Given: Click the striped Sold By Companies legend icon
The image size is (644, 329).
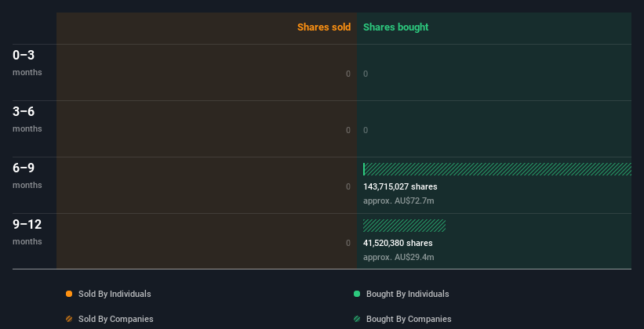Looking at the screenshot, I should (x=69, y=319).
